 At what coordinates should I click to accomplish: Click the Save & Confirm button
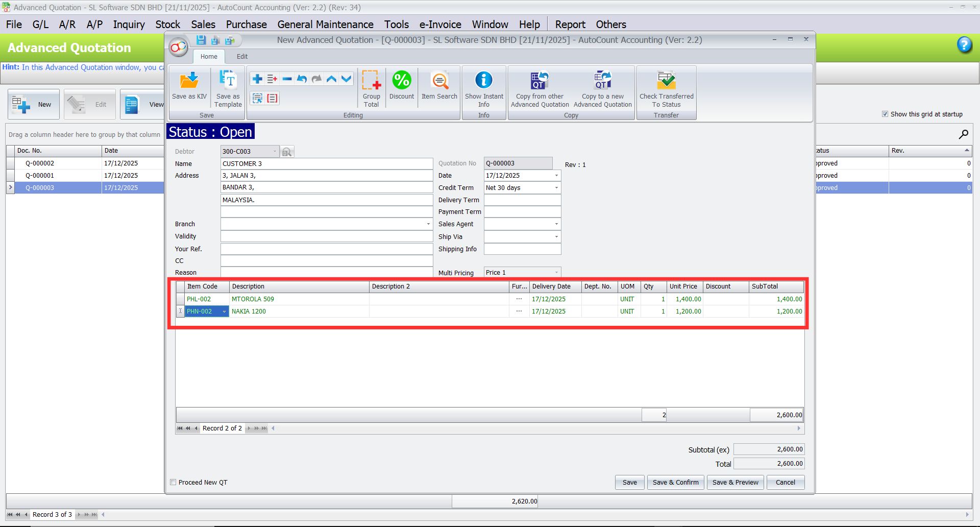(x=675, y=482)
